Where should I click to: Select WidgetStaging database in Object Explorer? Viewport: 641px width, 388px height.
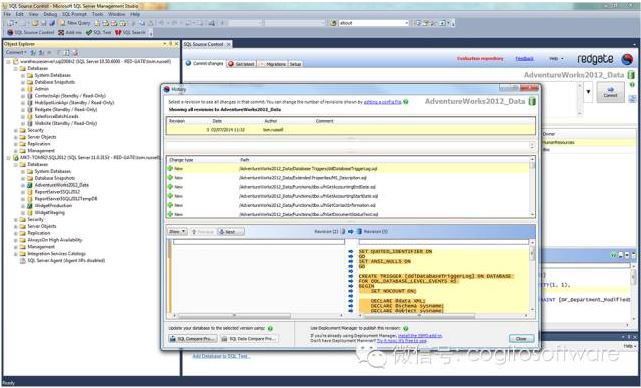[49, 213]
